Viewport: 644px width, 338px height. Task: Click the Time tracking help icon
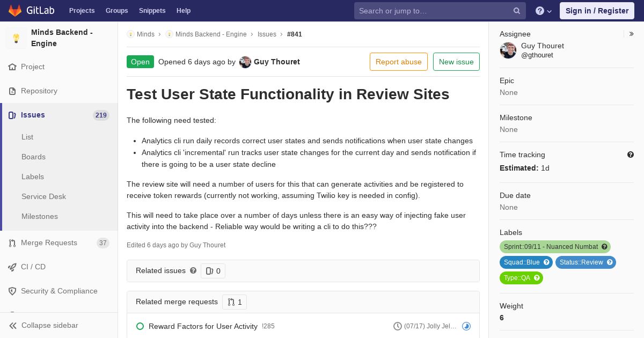tap(631, 155)
